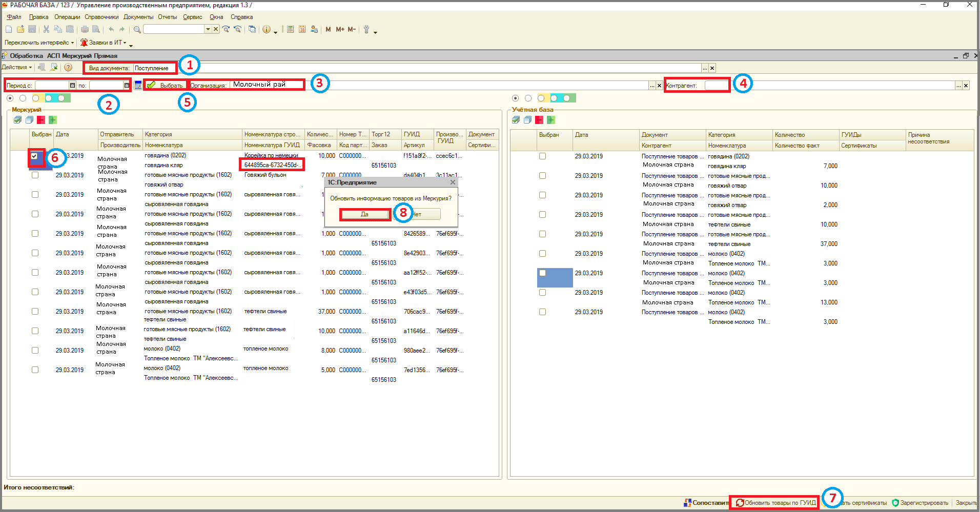The image size is (980, 512).
Task: Expand the Заявки в ИТ dropdown
Action: pyautogui.click(x=104, y=43)
